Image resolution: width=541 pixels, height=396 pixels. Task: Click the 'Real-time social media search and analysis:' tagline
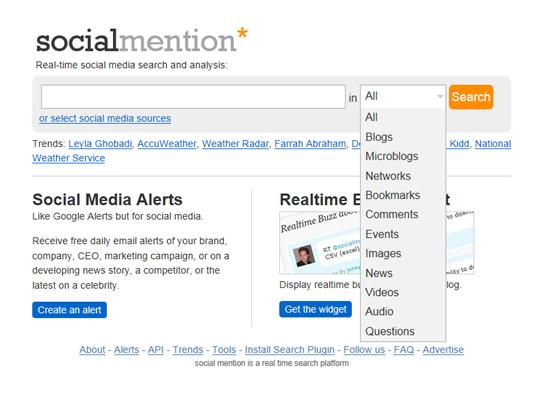click(x=131, y=65)
